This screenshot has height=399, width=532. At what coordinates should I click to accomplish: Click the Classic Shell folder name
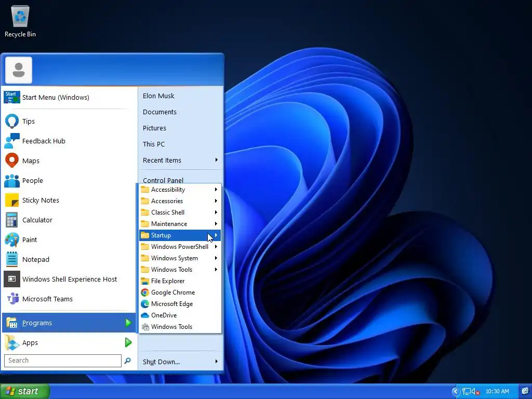click(x=168, y=212)
